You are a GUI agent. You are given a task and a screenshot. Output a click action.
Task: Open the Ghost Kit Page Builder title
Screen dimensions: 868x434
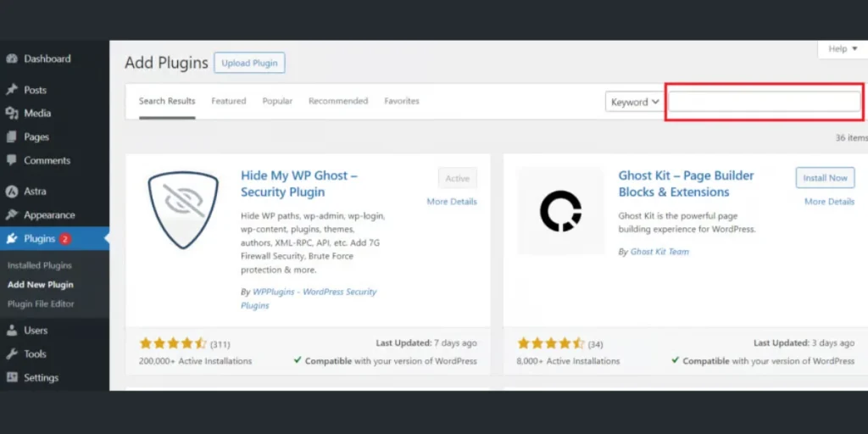(687, 184)
